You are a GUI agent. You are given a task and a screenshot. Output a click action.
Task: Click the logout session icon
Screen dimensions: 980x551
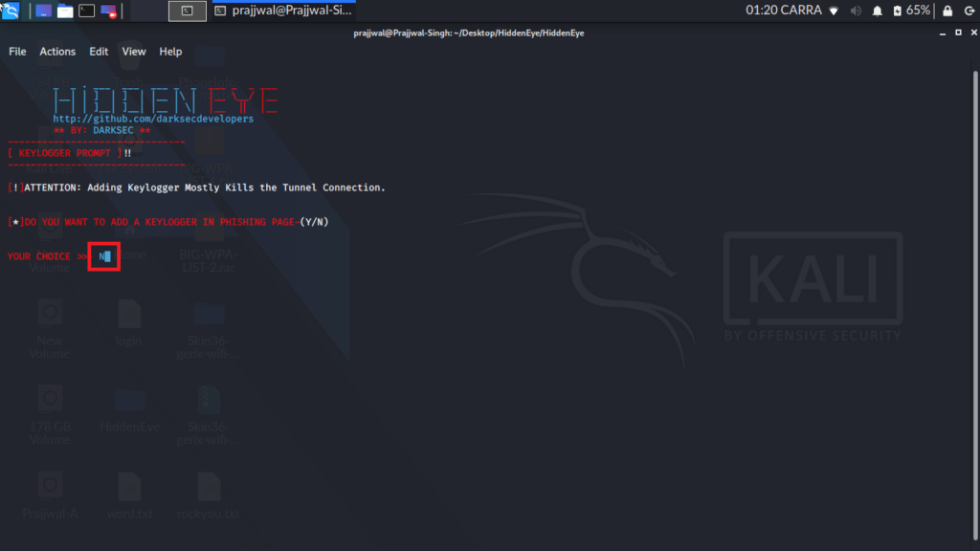tap(969, 11)
